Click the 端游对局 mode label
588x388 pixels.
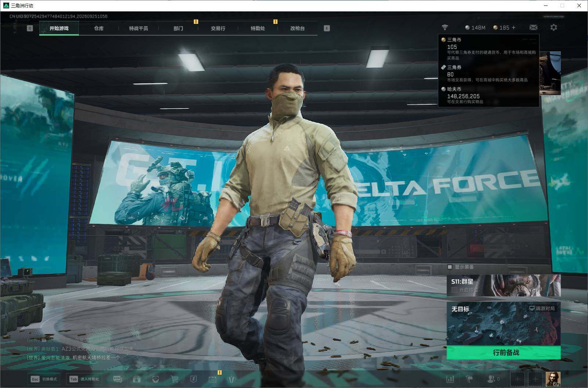pyautogui.click(x=542, y=308)
